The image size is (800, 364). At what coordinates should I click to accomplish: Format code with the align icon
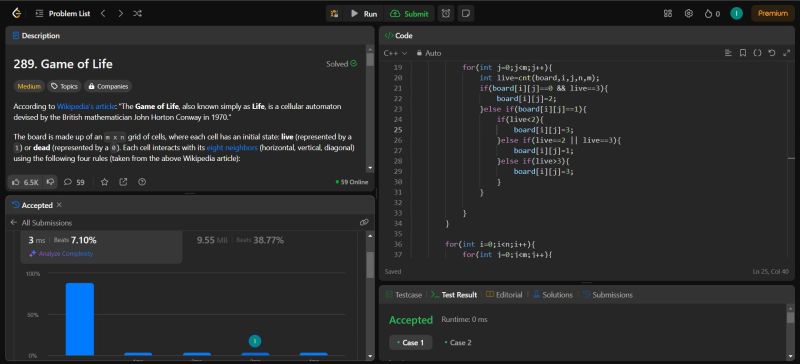(728, 53)
